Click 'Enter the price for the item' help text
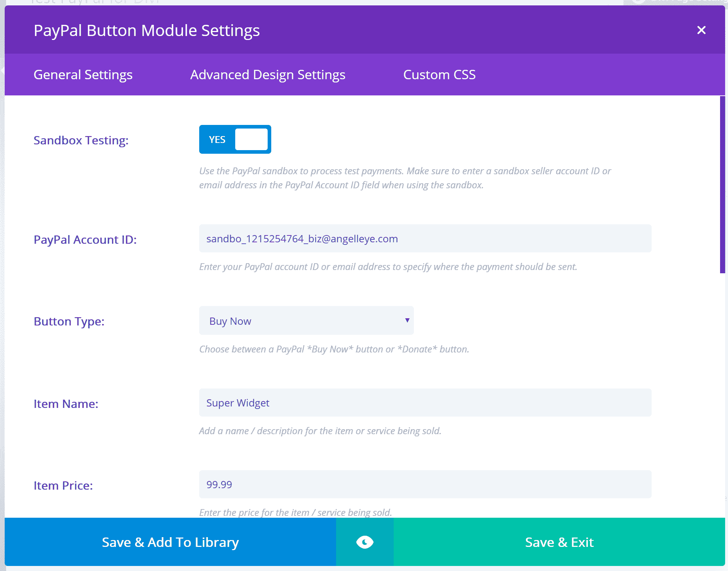Image resolution: width=728 pixels, height=571 pixels. point(295,512)
